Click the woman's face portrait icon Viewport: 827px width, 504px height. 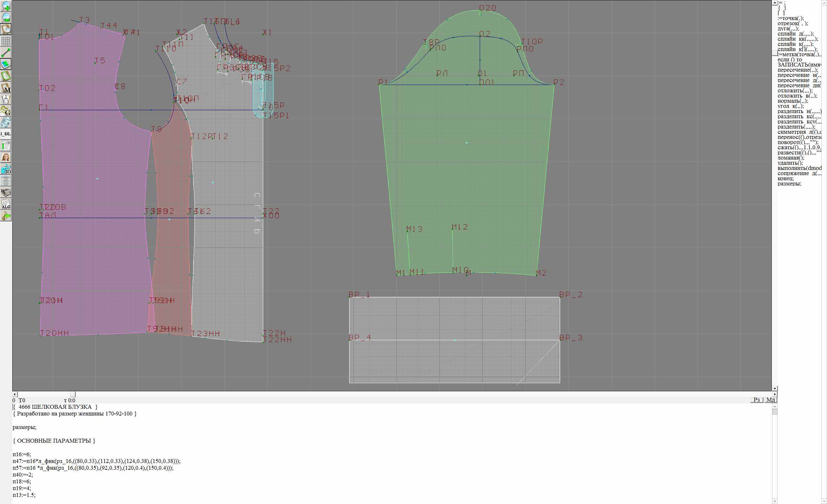6,157
